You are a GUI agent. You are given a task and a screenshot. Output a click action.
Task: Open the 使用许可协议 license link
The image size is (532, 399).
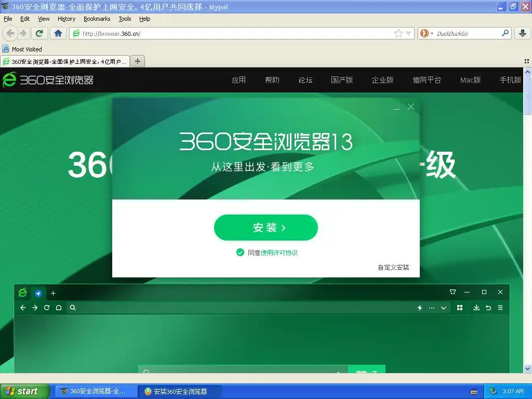(279, 253)
